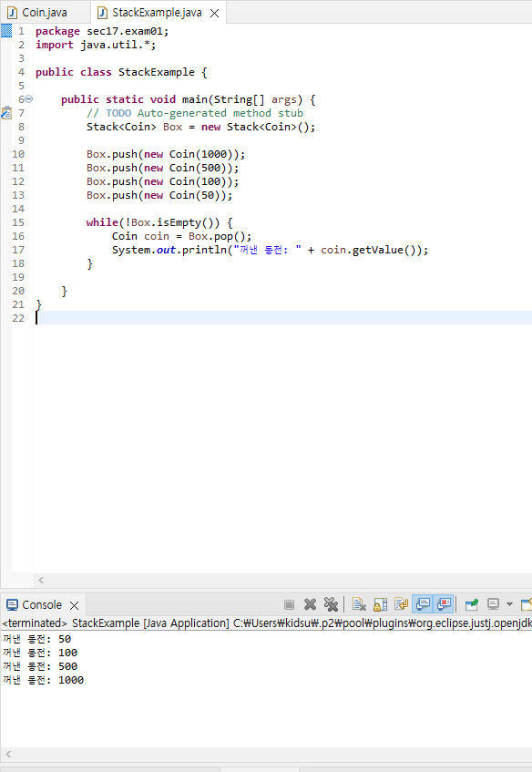Click the Terminate button in Console toolbar
Viewport: 532px width, 772px height.
(290, 604)
